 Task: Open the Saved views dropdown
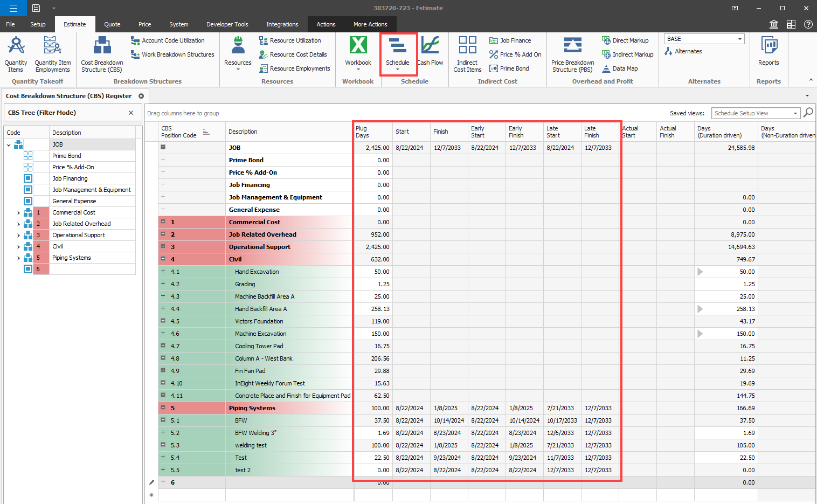coord(795,113)
